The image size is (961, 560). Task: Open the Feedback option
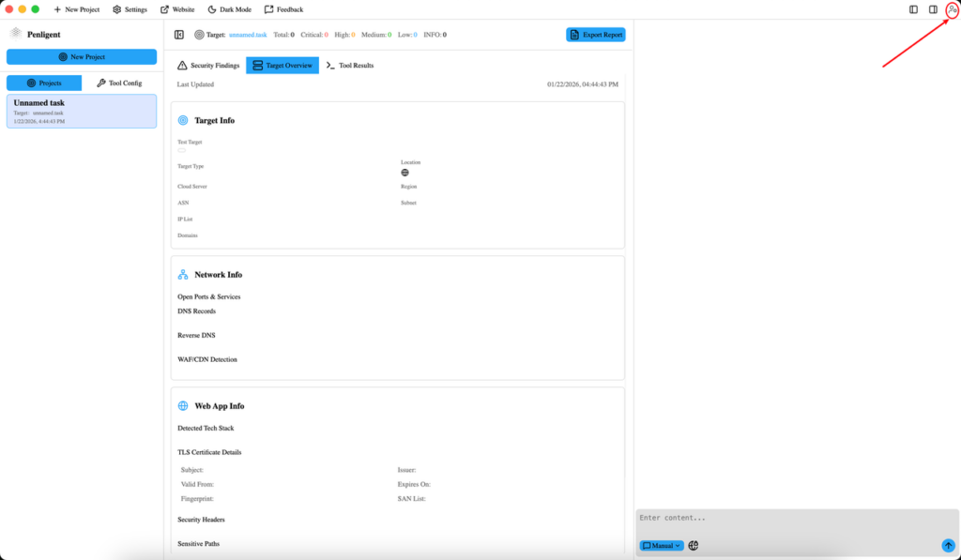pyautogui.click(x=283, y=9)
